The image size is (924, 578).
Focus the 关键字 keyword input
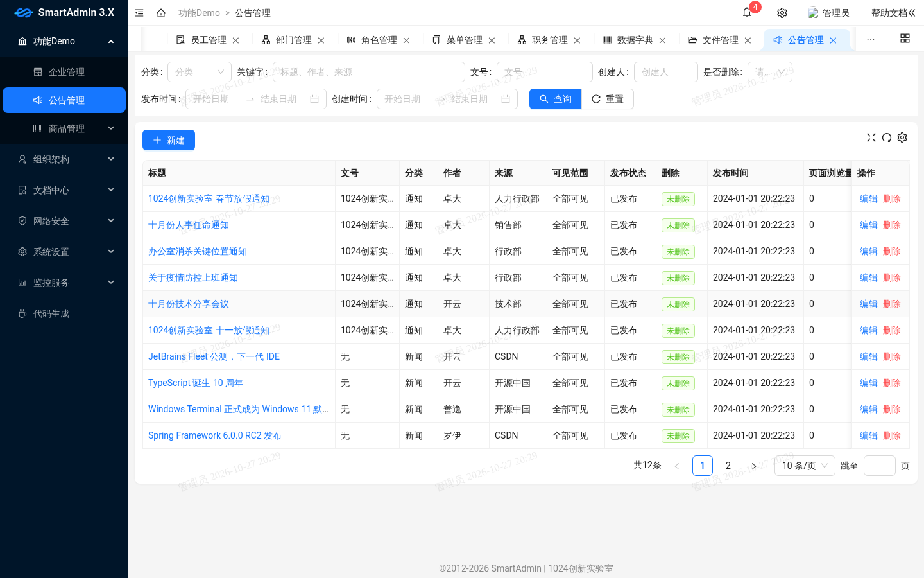click(x=369, y=72)
